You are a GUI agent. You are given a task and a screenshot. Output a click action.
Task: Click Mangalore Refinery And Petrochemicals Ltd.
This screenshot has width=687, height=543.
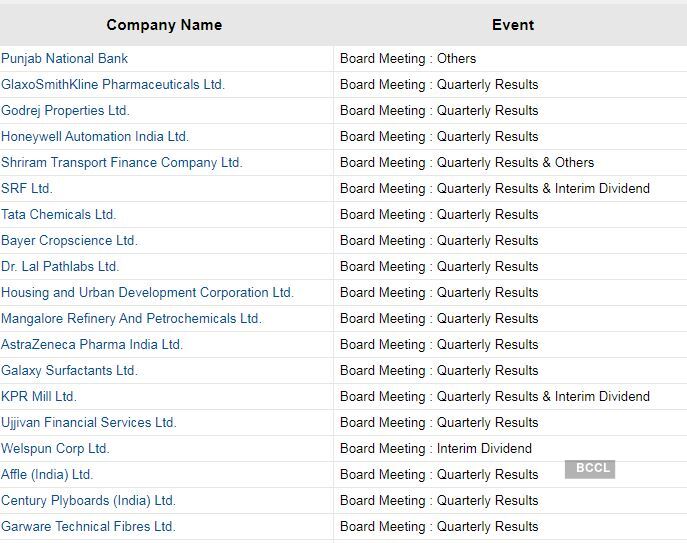click(x=131, y=319)
